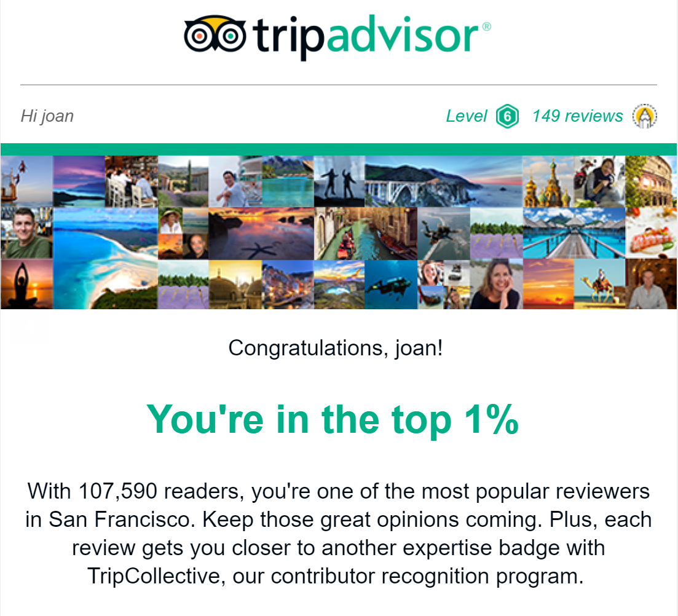Screen dimensions: 678x616
Task: Open the camel rider beach photo
Action: point(599,284)
